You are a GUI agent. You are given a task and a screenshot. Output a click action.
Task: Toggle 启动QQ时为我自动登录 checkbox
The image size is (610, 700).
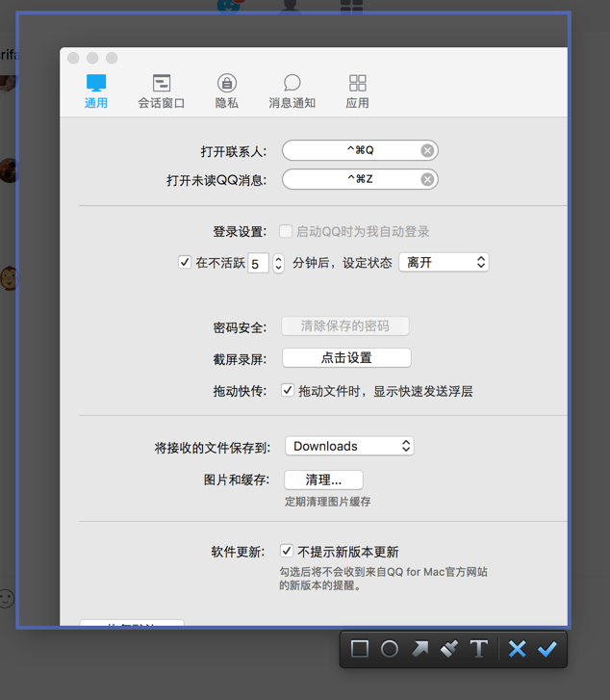[286, 231]
